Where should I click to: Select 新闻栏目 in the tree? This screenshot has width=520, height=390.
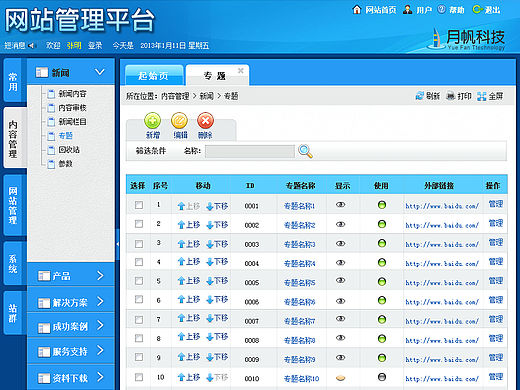tap(72, 122)
